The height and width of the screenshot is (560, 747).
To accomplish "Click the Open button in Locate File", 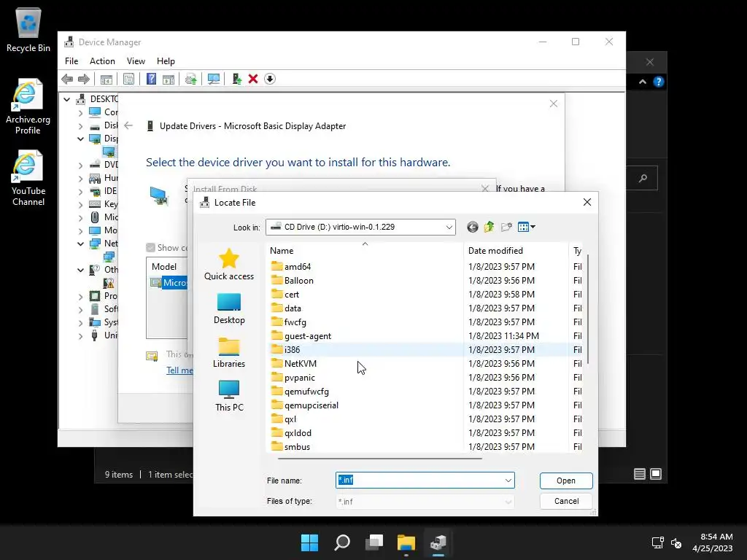I will pyautogui.click(x=566, y=481).
